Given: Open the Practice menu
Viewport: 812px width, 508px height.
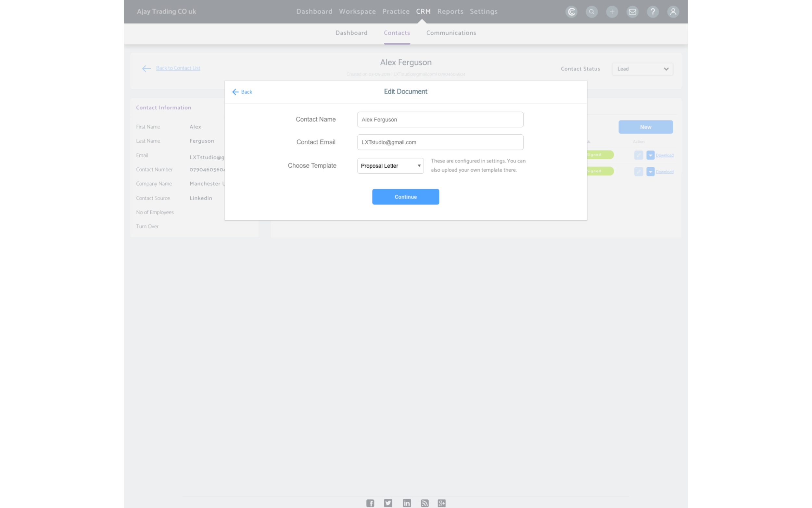Looking at the screenshot, I should 396,11.
